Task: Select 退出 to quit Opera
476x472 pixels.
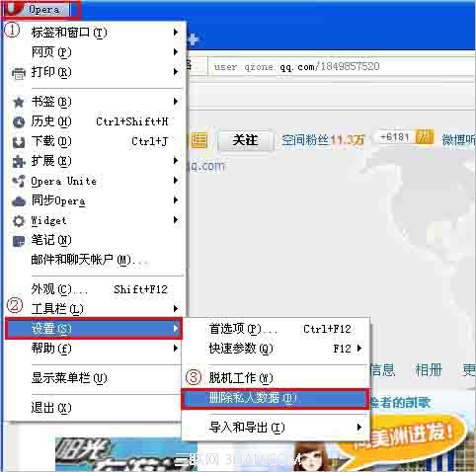Action: click(x=94, y=408)
